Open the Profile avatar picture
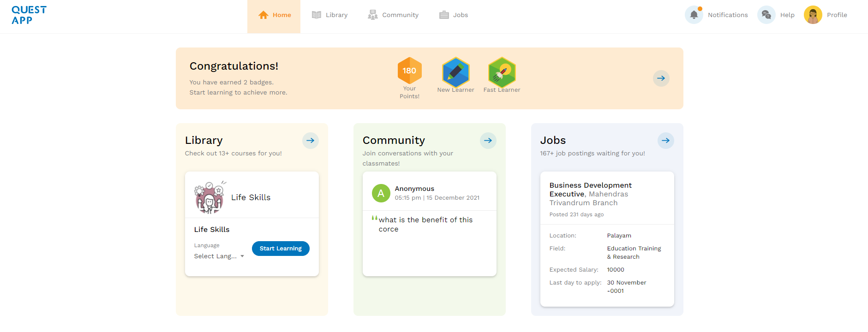 813,15
